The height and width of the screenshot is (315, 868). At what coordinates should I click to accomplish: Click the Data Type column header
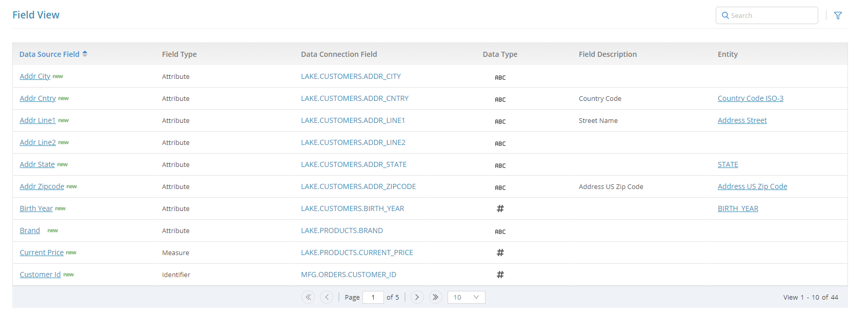pyautogui.click(x=500, y=54)
